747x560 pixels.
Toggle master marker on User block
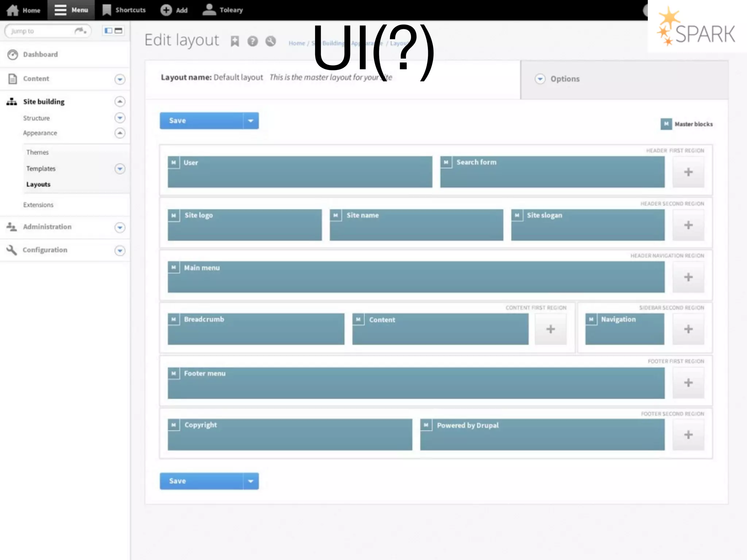point(174,163)
